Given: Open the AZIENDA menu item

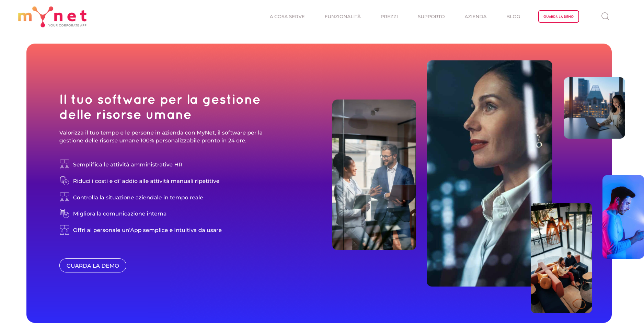Looking at the screenshot, I should pyautogui.click(x=475, y=16).
